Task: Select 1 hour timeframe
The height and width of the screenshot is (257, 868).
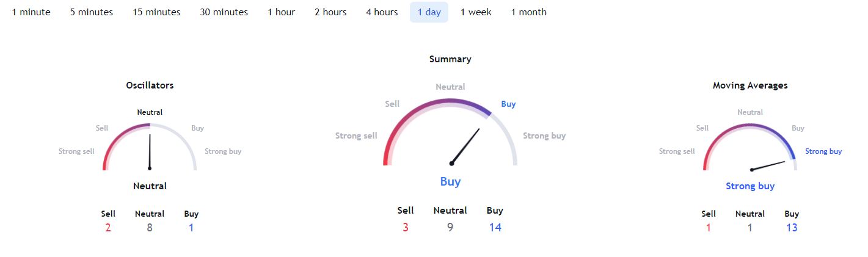Action: (282, 12)
